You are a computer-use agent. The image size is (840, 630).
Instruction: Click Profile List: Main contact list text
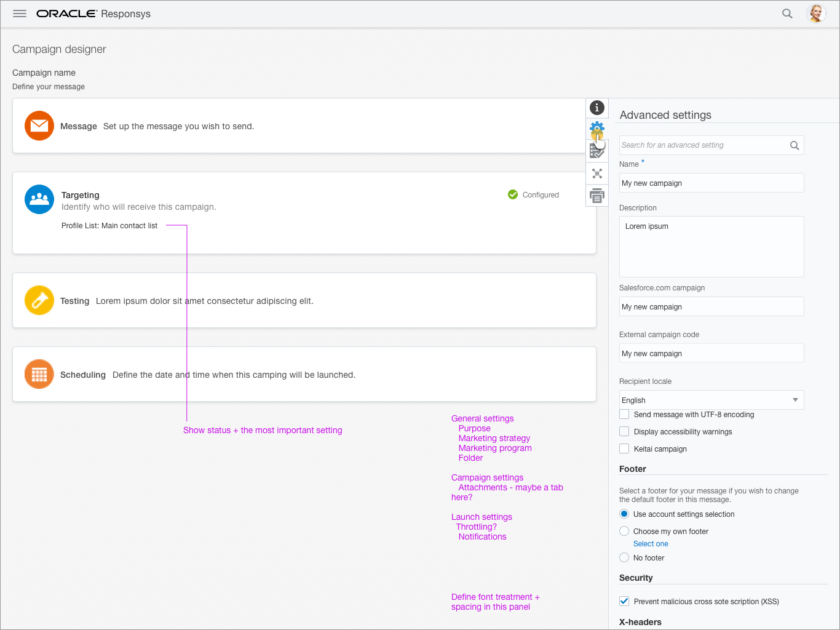(x=109, y=226)
